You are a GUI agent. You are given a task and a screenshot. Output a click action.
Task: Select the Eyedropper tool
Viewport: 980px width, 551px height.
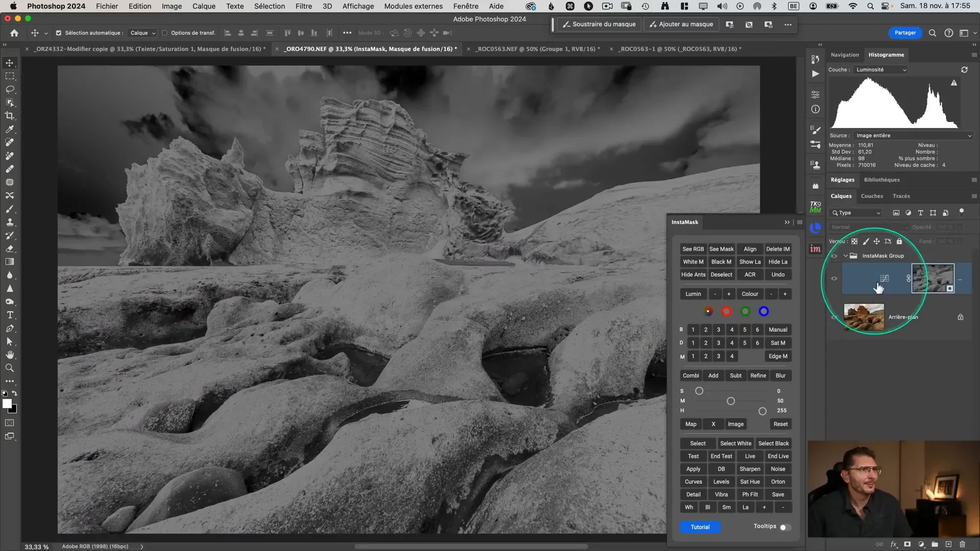[10, 129]
